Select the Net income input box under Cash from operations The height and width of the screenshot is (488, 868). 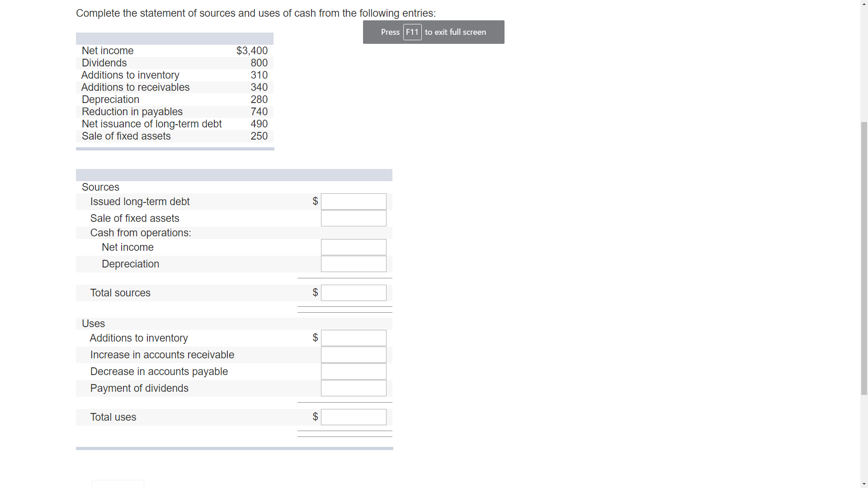[354, 247]
